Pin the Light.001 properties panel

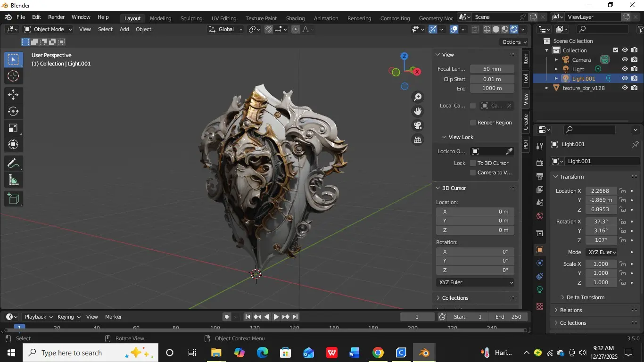coord(635,144)
